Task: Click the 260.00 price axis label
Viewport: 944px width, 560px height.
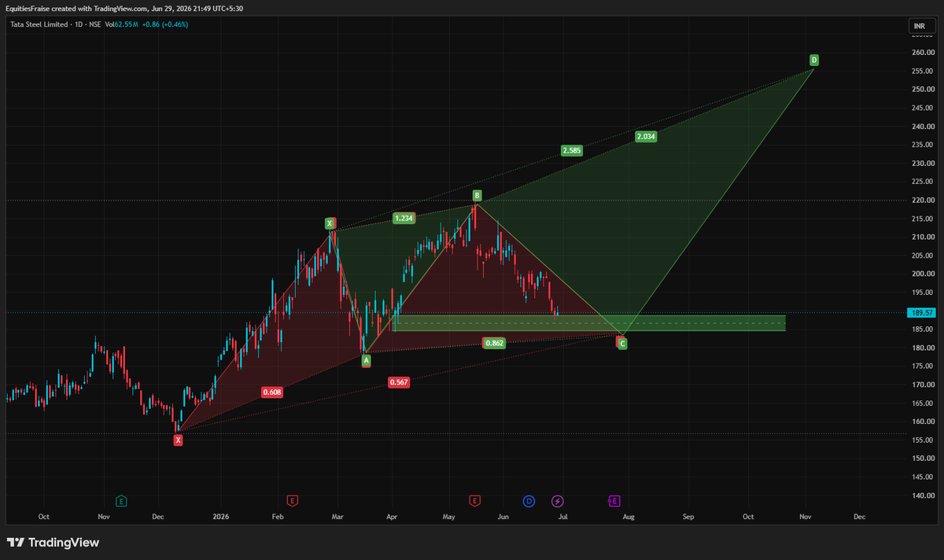Action: click(922, 52)
